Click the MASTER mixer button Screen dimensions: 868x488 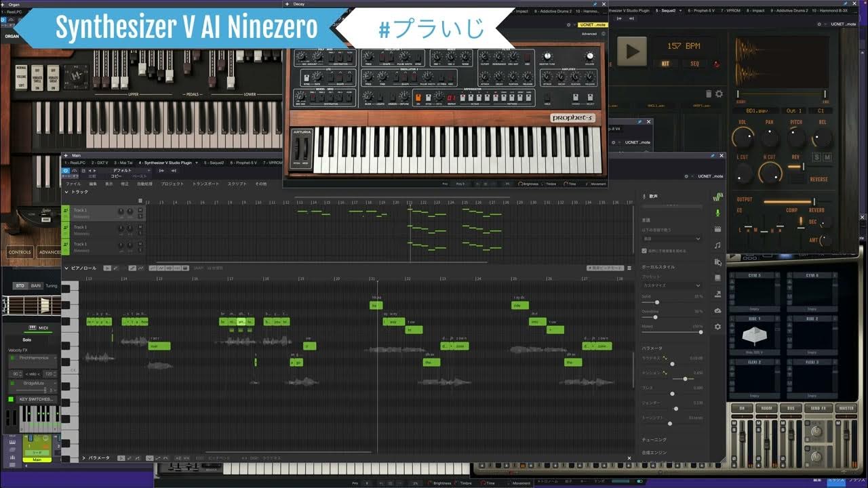pyautogui.click(x=846, y=408)
